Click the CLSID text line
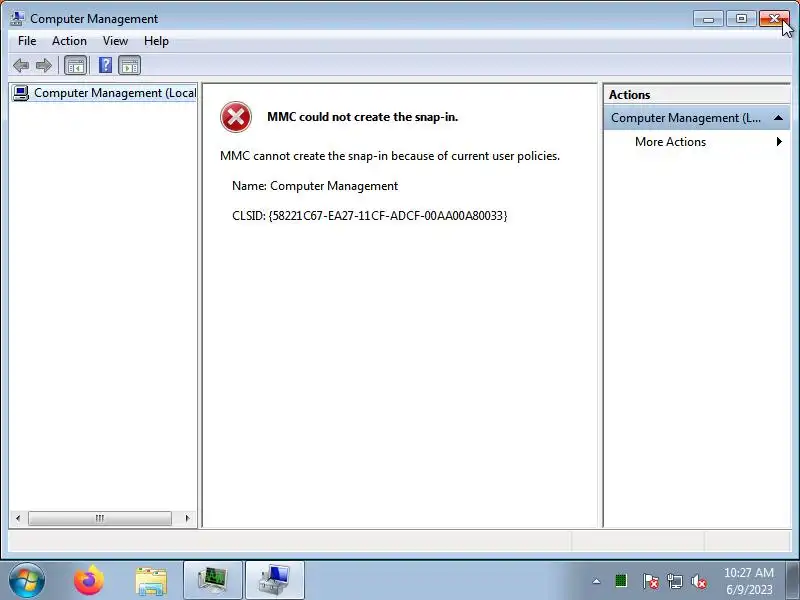Viewport: 800px width, 600px height. click(x=369, y=216)
